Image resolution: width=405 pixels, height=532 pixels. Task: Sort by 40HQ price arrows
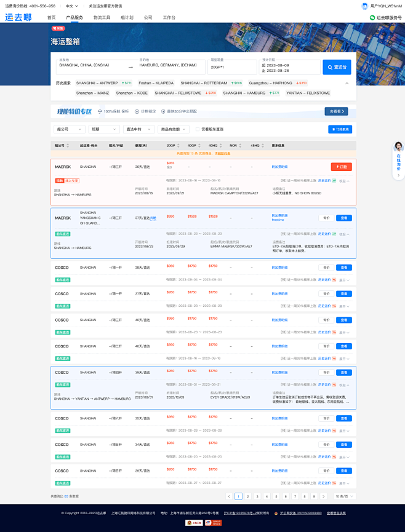pos(221,146)
